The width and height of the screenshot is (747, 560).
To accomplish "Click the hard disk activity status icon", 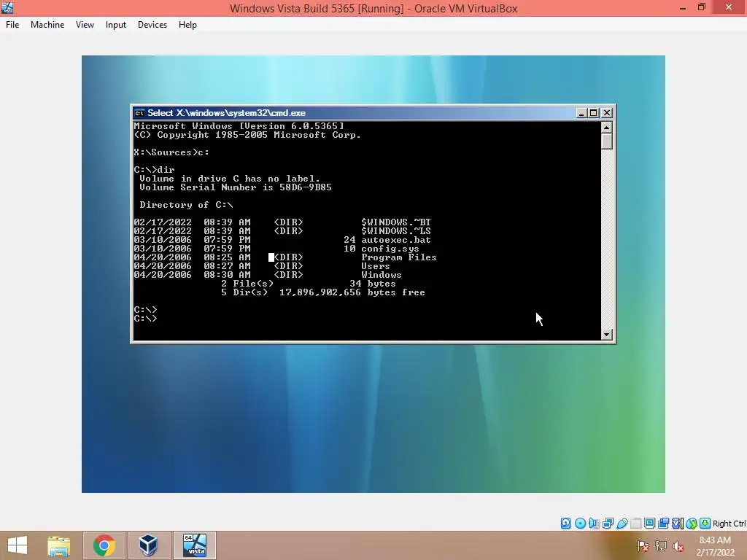I will coord(565,524).
